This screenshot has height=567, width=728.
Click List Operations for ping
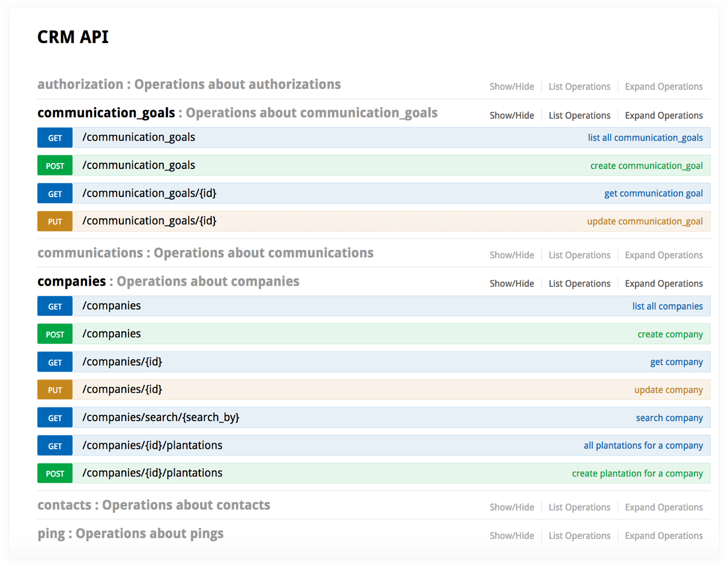click(580, 536)
